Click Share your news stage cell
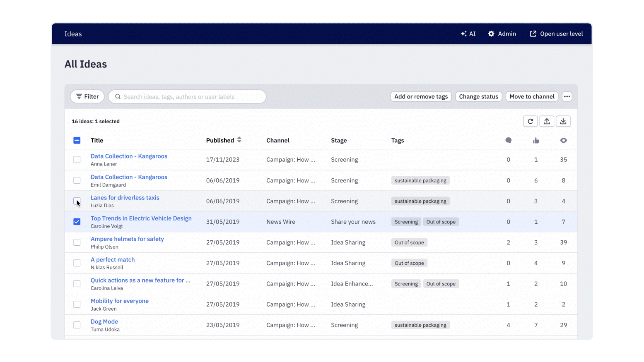The image size is (644, 362). pos(353,222)
